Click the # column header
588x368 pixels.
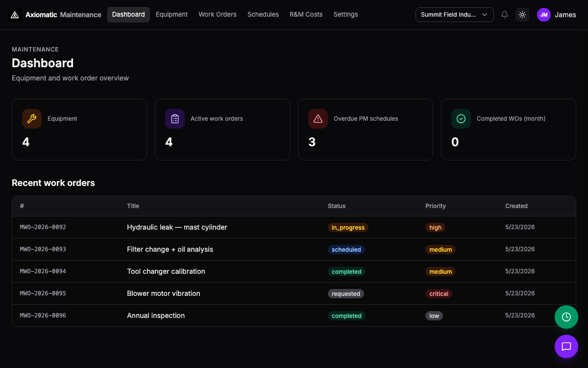(x=22, y=206)
